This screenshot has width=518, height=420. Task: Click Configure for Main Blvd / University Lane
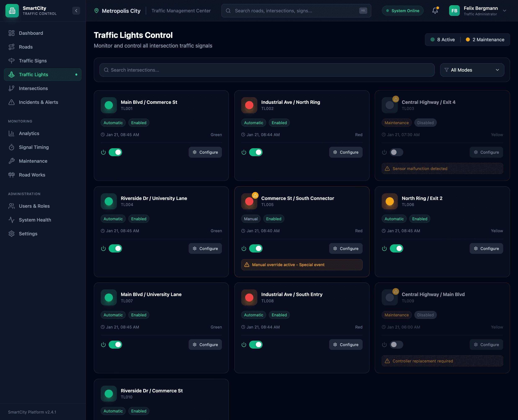(205, 344)
